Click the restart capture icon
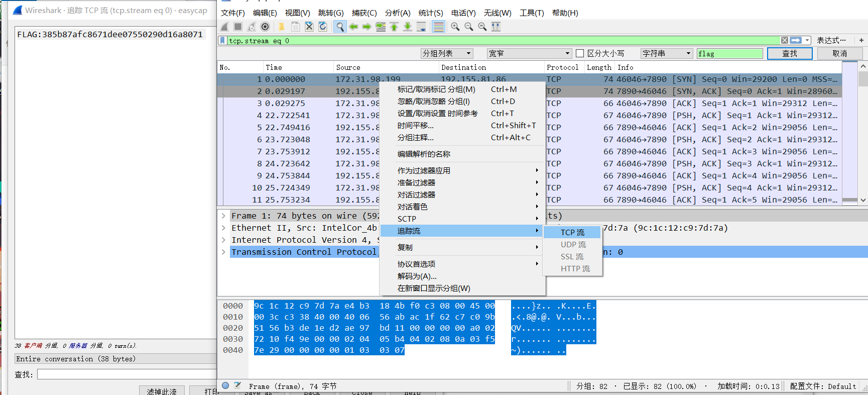 (x=252, y=27)
